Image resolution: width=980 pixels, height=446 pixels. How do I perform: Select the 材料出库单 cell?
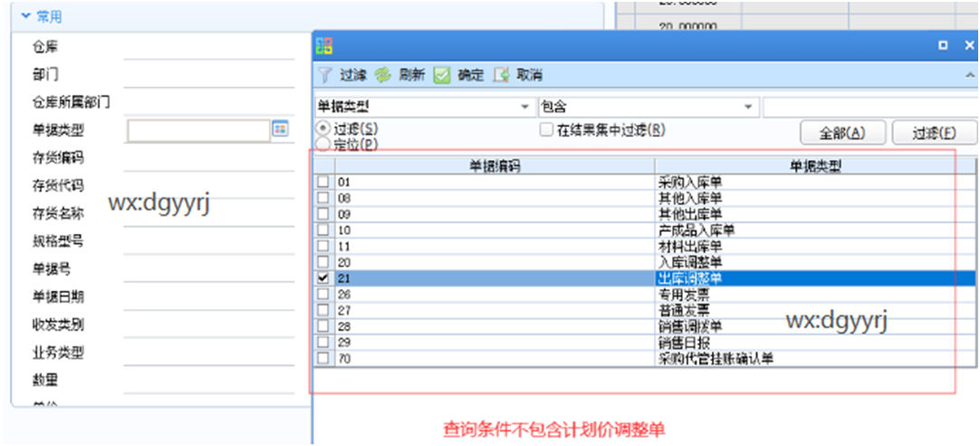(x=816, y=247)
